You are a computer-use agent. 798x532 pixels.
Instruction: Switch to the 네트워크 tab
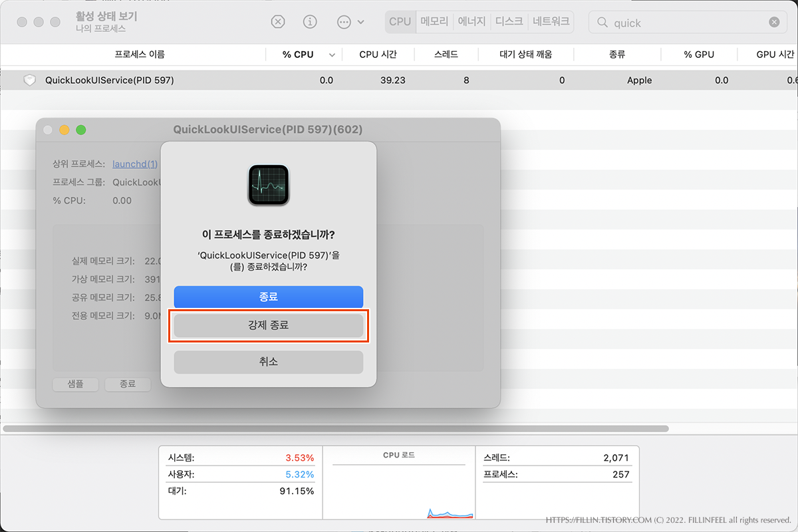(x=551, y=21)
